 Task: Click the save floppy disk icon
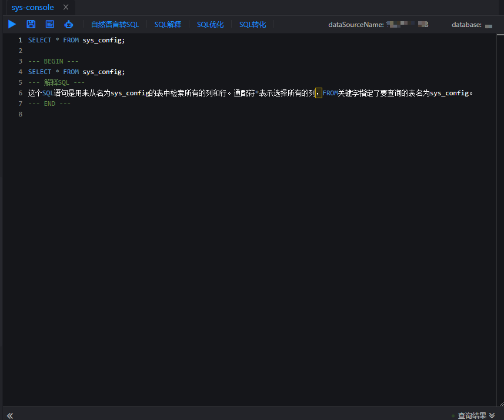pyautogui.click(x=31, y=24)
